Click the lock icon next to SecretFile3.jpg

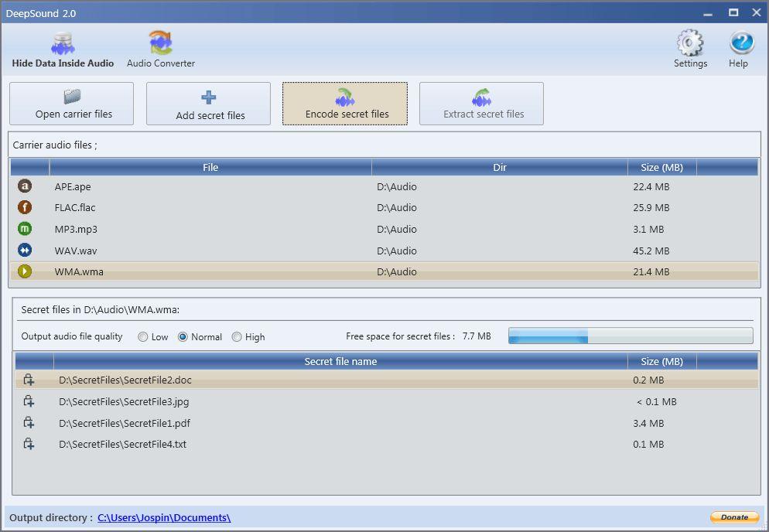coord(29,401)
